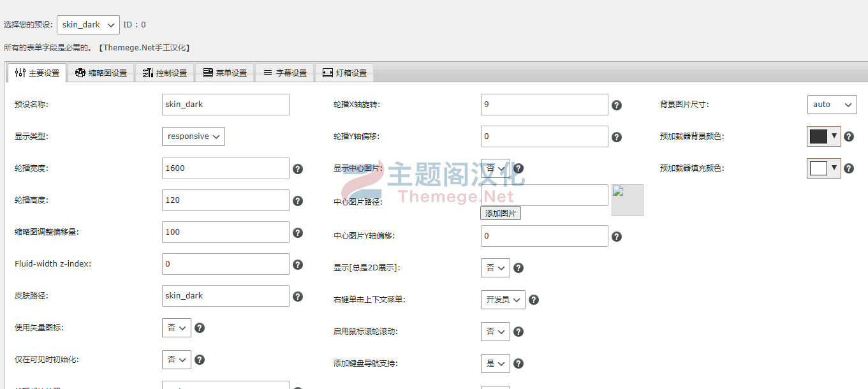
Task: Go to the 字幕设置 tab
Action: 284,73
